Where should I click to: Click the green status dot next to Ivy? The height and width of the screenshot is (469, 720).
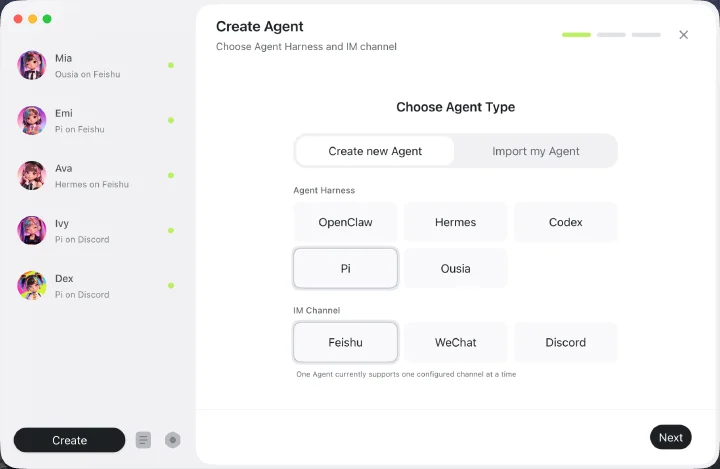171,231
